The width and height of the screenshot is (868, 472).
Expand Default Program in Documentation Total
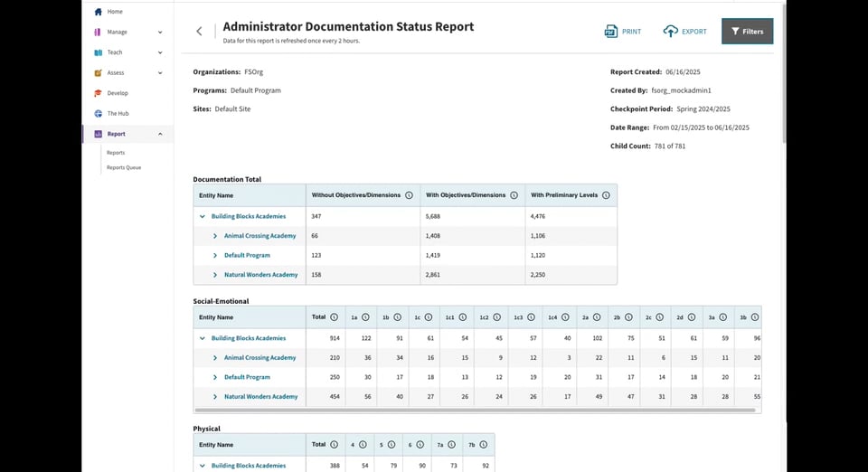(215, 256)
